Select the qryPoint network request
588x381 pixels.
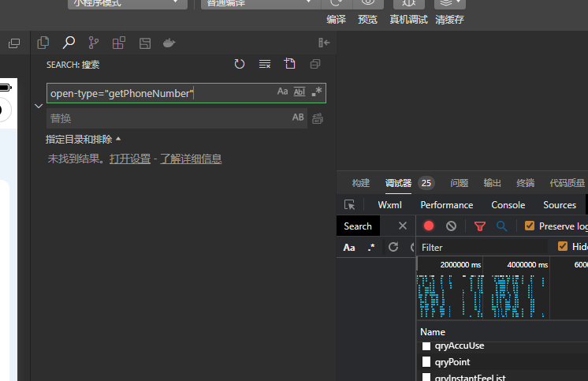(452, 362)
